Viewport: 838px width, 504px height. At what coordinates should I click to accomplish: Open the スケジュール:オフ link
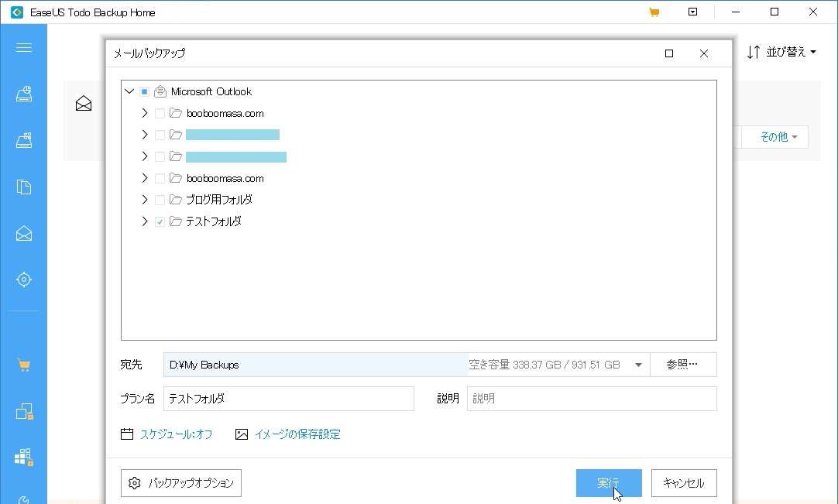[177, 434]
